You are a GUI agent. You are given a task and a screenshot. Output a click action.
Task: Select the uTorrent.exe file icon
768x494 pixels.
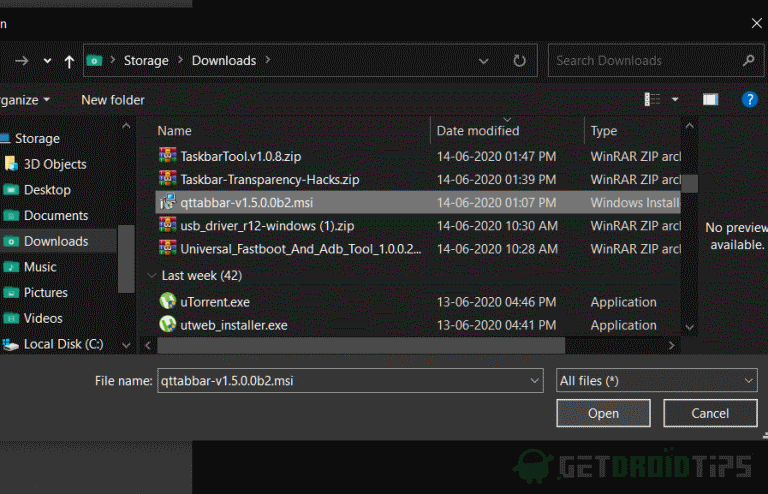[x=168, y=302]
